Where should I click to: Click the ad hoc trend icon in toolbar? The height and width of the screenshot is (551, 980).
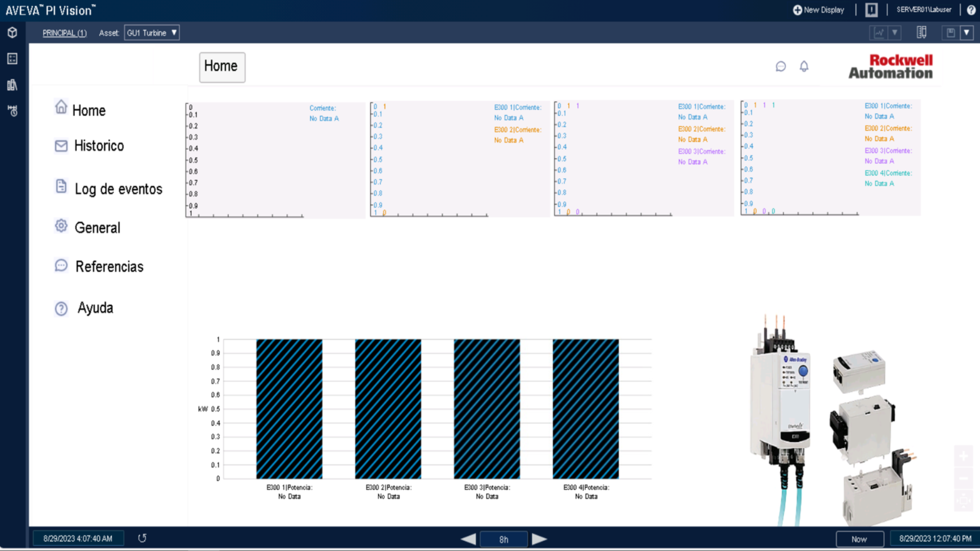(x=879, y=33)
